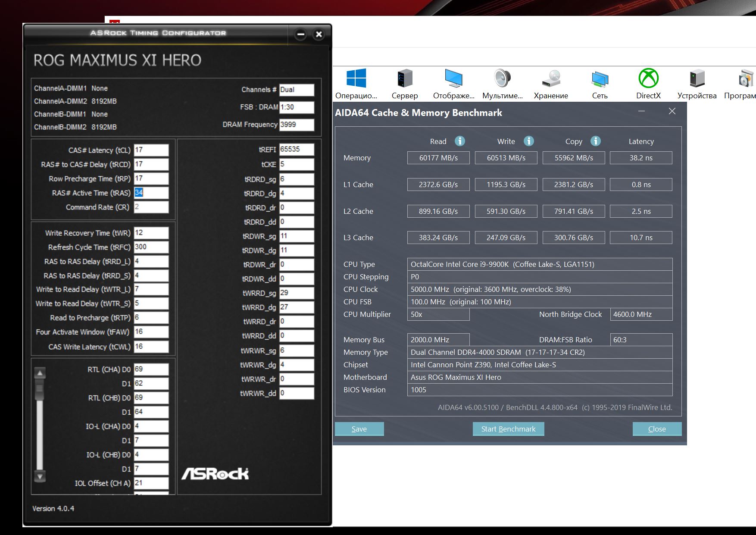Click the CAS Write Latency (tCWL) field
This screenshot has height=535, width=756.
tap(151, 347)
